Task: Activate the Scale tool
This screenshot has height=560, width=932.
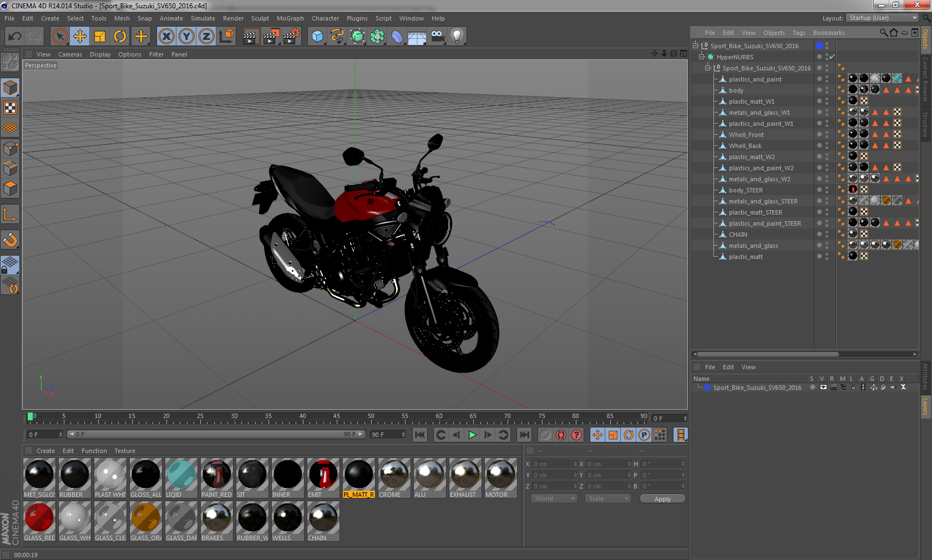Action: (100, 37)
